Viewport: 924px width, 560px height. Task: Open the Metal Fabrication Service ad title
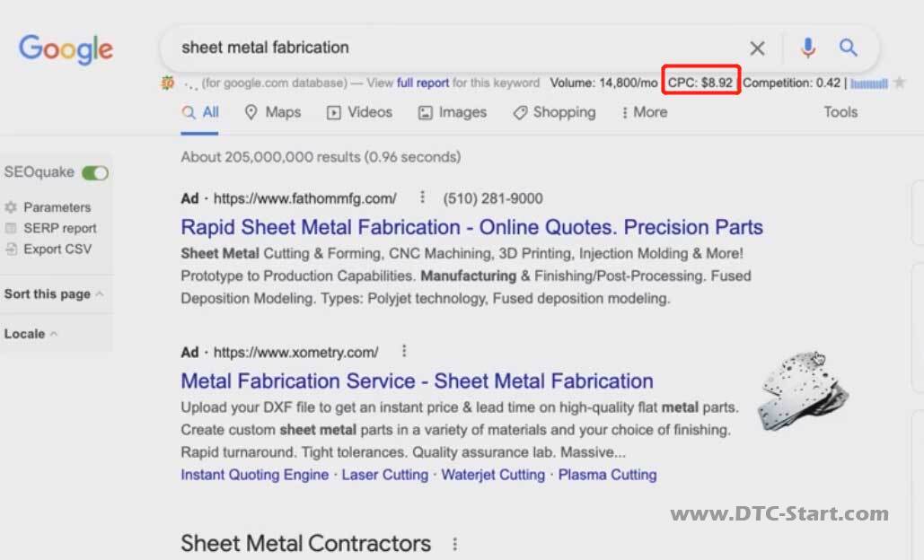(x=418, y=381)
